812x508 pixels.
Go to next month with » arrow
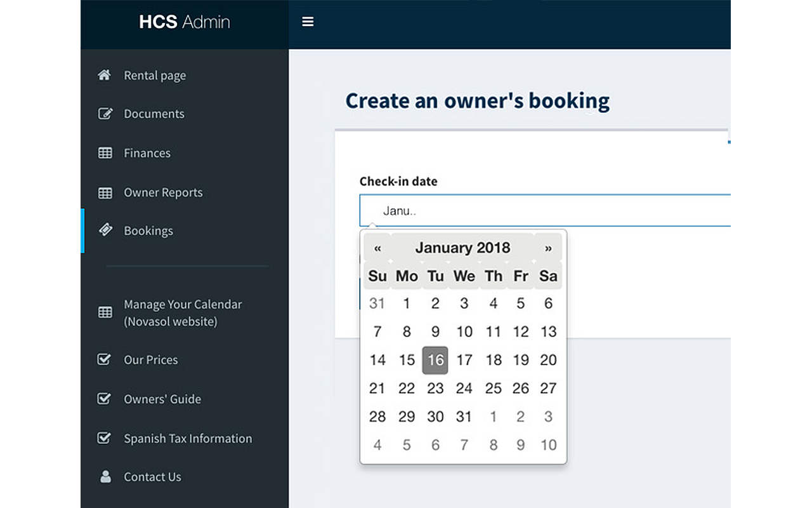click(x=548, y=248)
